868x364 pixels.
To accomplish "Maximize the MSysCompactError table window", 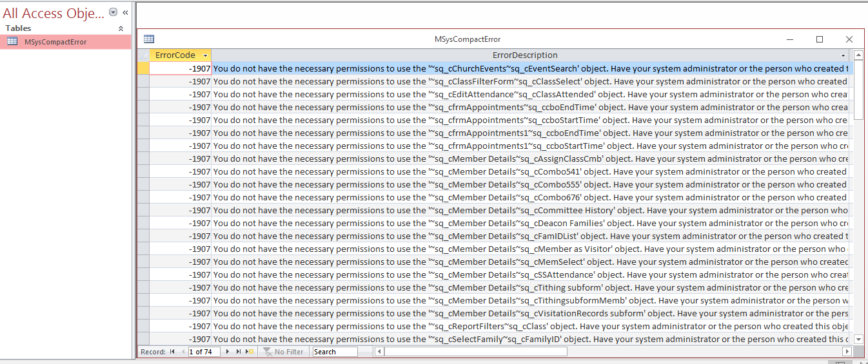I will coord(820,39).
